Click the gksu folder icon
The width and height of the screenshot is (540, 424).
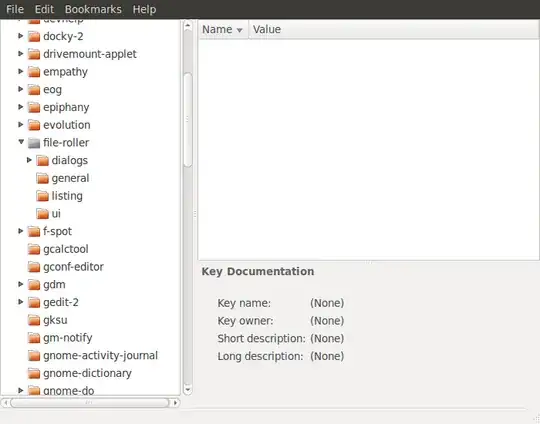[x=34, y=320]
